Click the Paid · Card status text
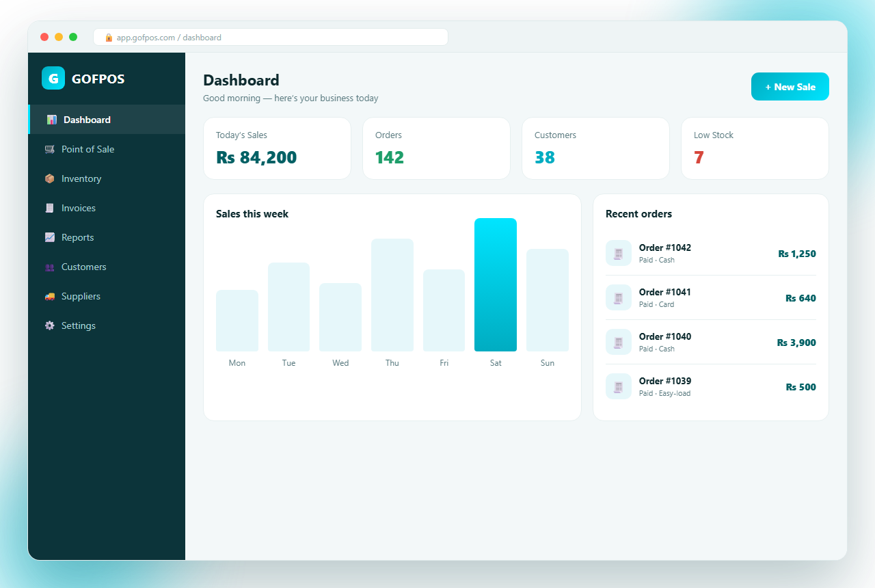875x588 pixels. click(x=656, y=304)
